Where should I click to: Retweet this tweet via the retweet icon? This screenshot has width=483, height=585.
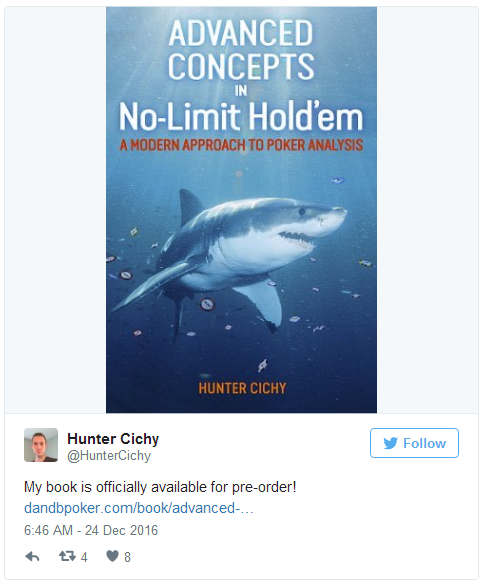point(67,557)
